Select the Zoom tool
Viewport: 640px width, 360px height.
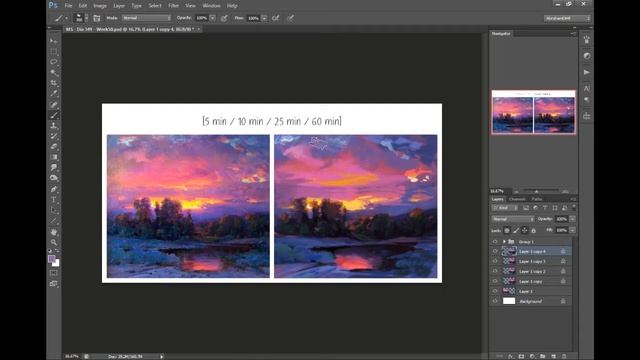tap(53, 242)
